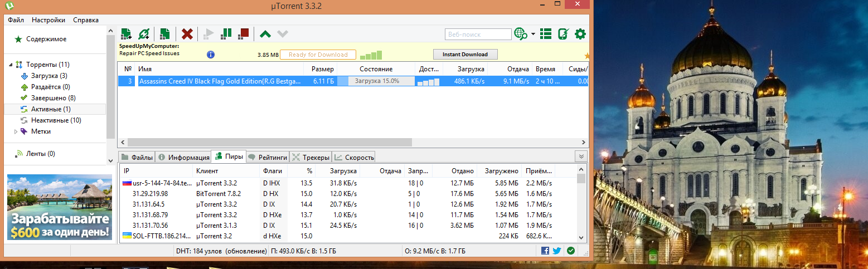This screenshot has height=269, width=868.
Task: Click the Russian flag icon of first peer
Action: (x=127, y=183)
